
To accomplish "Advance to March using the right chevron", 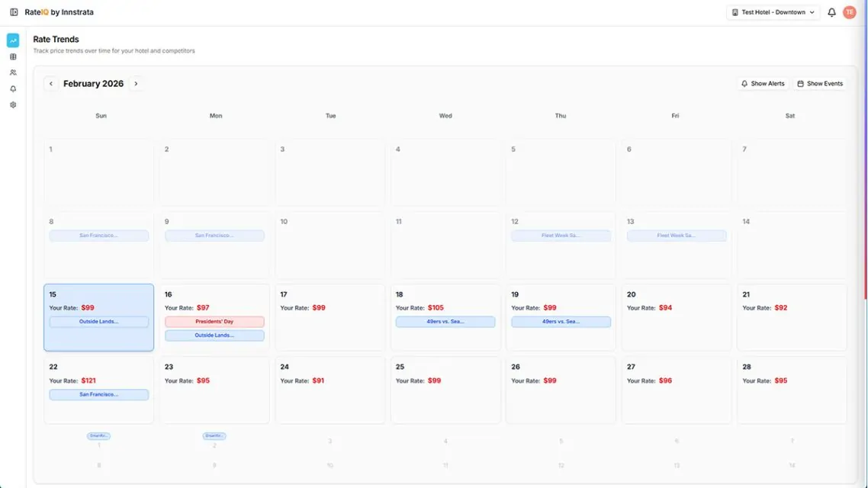I will pos(136,83).
